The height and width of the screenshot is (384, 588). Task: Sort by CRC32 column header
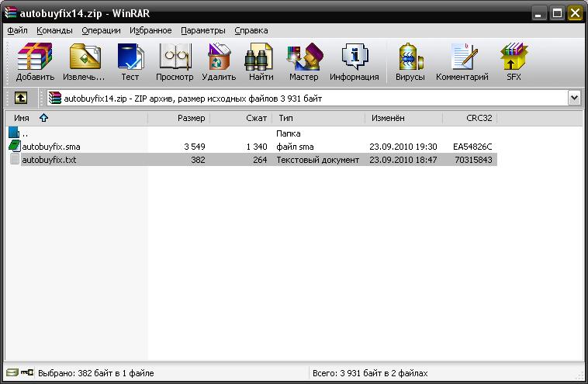click(x=470, y=118)
